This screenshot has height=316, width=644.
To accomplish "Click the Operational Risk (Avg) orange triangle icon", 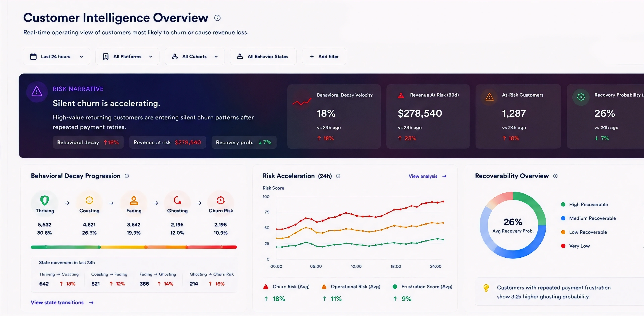I will point(324,287).
